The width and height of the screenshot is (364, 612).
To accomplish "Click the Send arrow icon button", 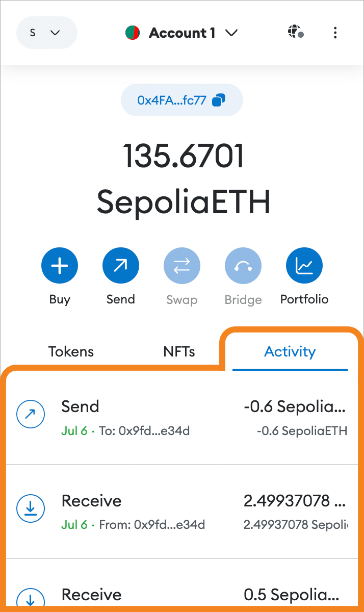I will (x=121, y=265).
